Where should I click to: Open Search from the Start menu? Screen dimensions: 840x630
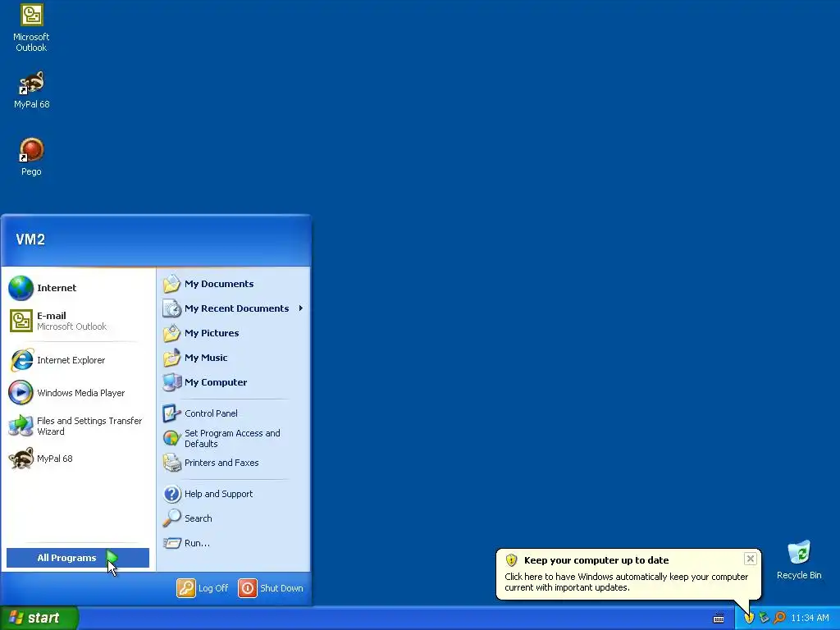[x=234, y=518]
